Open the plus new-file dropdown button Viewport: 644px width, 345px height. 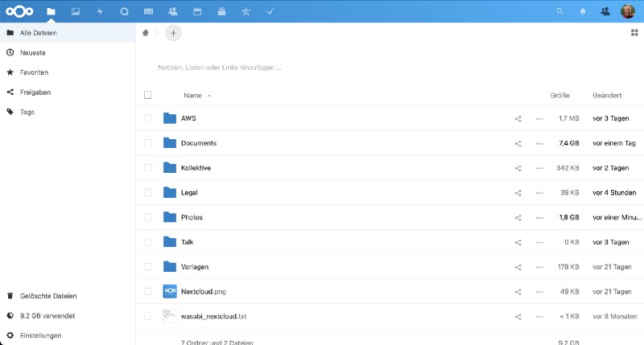(x=174, y=33)
